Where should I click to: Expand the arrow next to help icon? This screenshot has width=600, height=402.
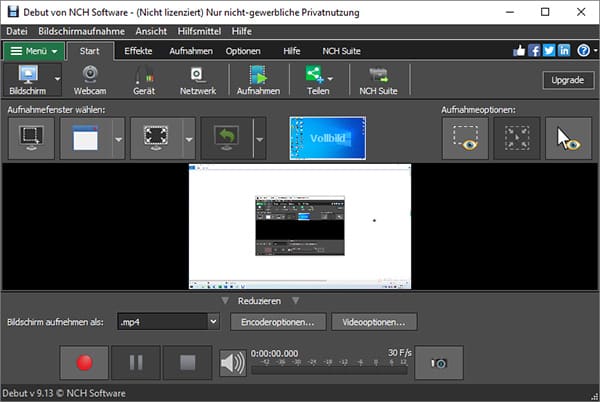[595, 50]
